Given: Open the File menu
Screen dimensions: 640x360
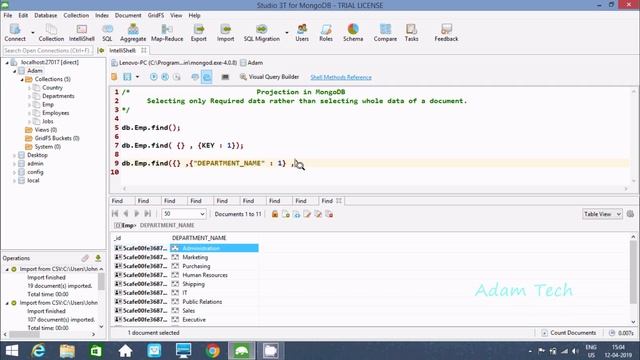Looking at the screenshot, I should coord(8,16).
